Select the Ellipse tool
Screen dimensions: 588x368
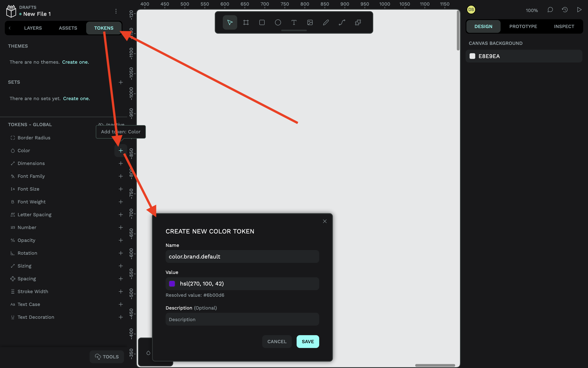click(278, 22)
